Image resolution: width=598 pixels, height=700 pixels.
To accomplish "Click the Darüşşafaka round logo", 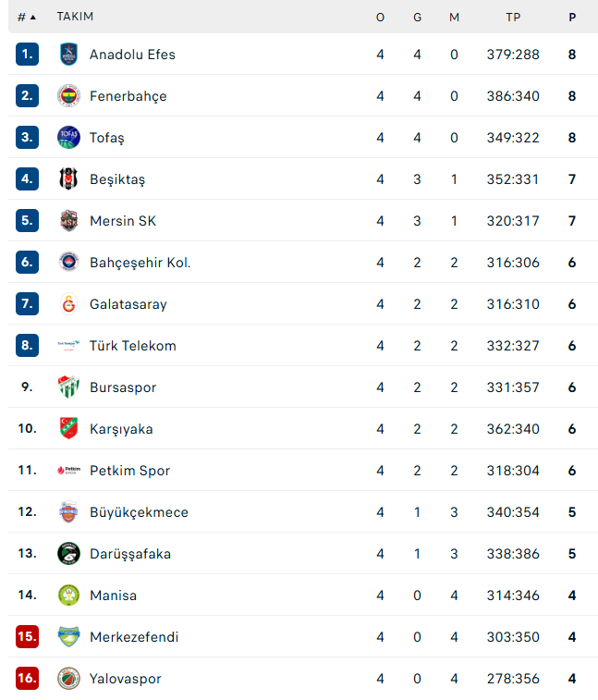I will coord(68,554).
